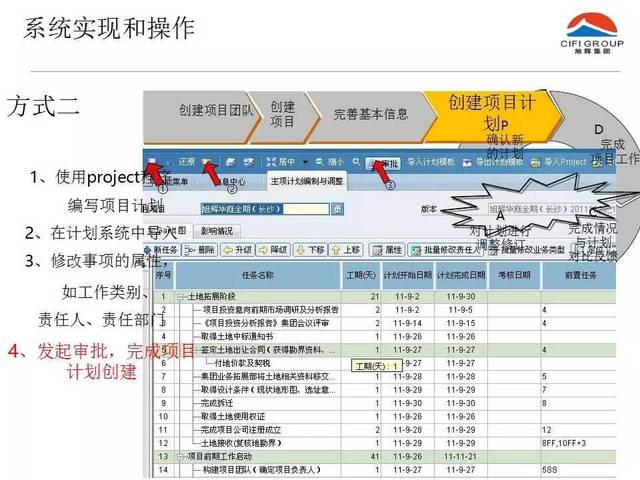Click the project name field 旭辉华庭全期(长沙)
The width and height of the screenshot is (640, 480).
coord(264,209)
